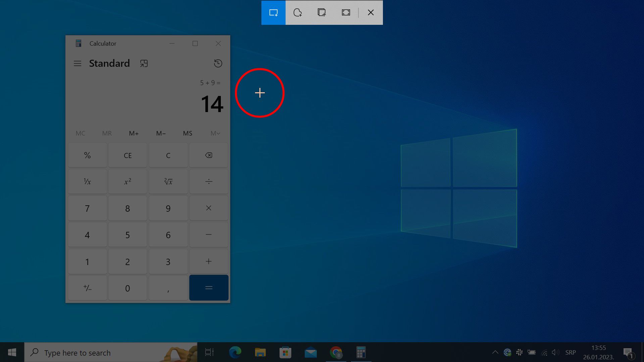Click digit 9 key
The width and height of the screenshot is (644, 362).
point(168,208)
